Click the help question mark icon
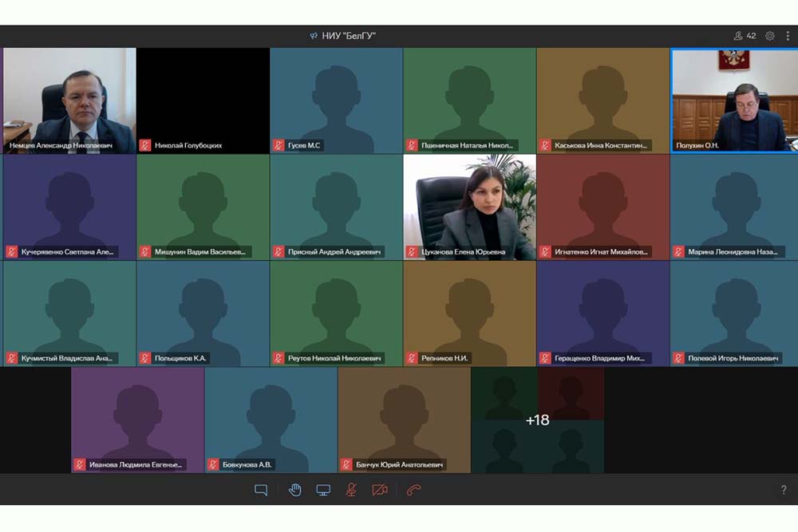 click(x=784, y=490)
